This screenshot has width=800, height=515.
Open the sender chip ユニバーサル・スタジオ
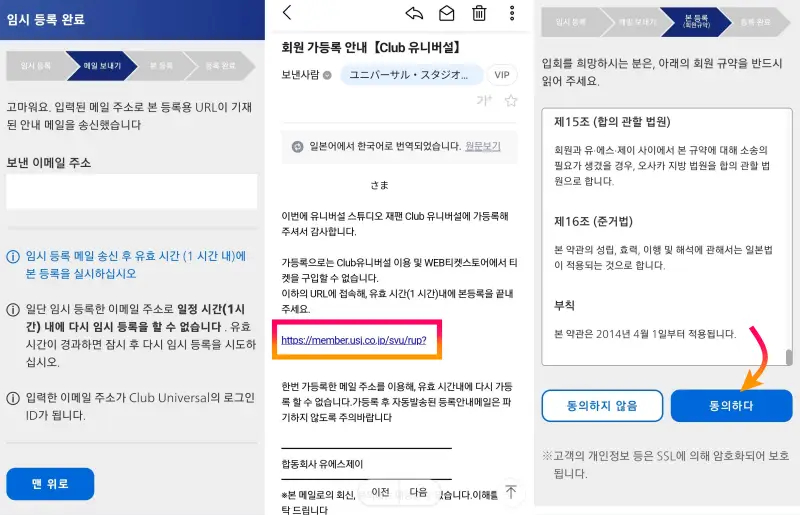[411, 75]
